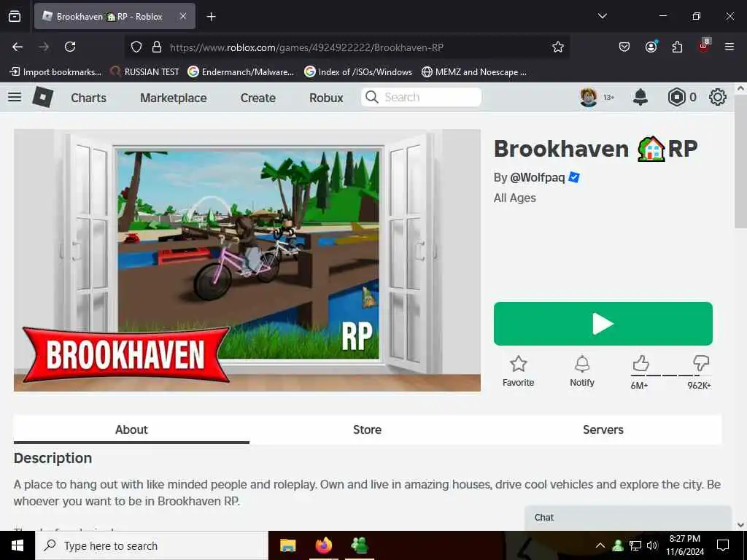Play Brookhaven RP with the green button
747x560 pixels.
603,324
